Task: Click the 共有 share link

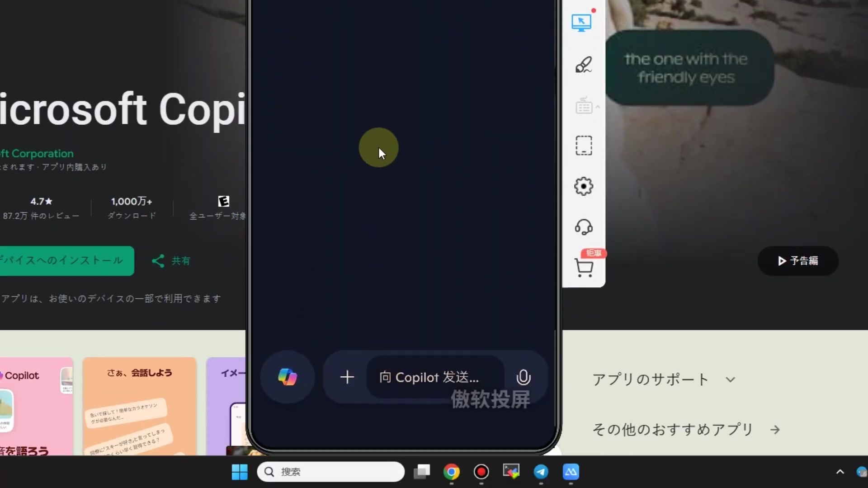Action: tap(171, 261)
